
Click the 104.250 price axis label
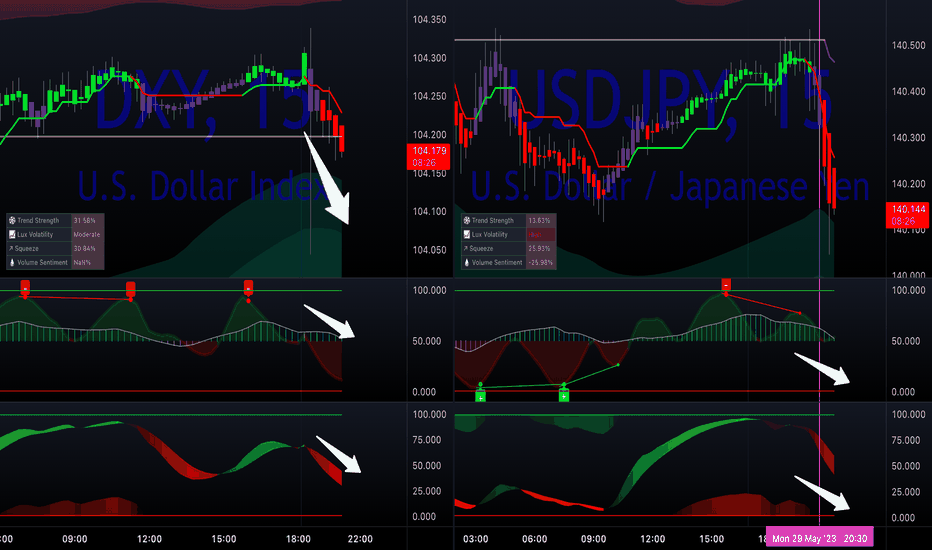pyautogui.click(x=429, y=96)
